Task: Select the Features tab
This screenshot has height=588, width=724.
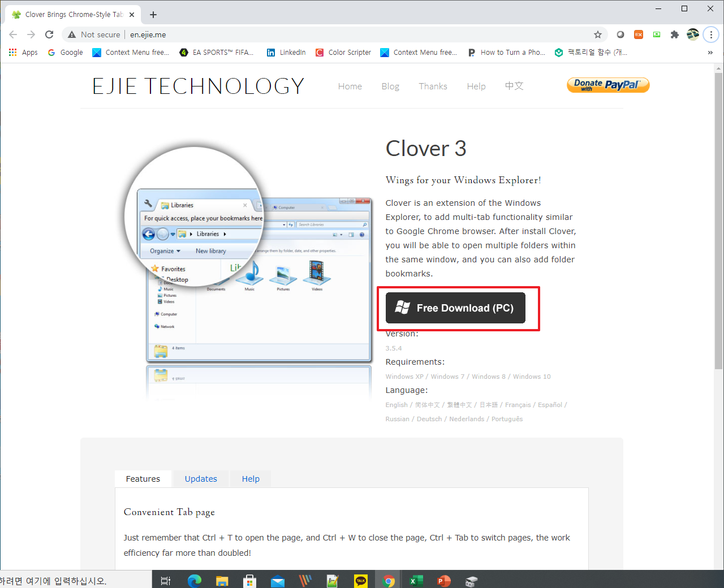Action: pyautogui.click(x=143, y=479)
